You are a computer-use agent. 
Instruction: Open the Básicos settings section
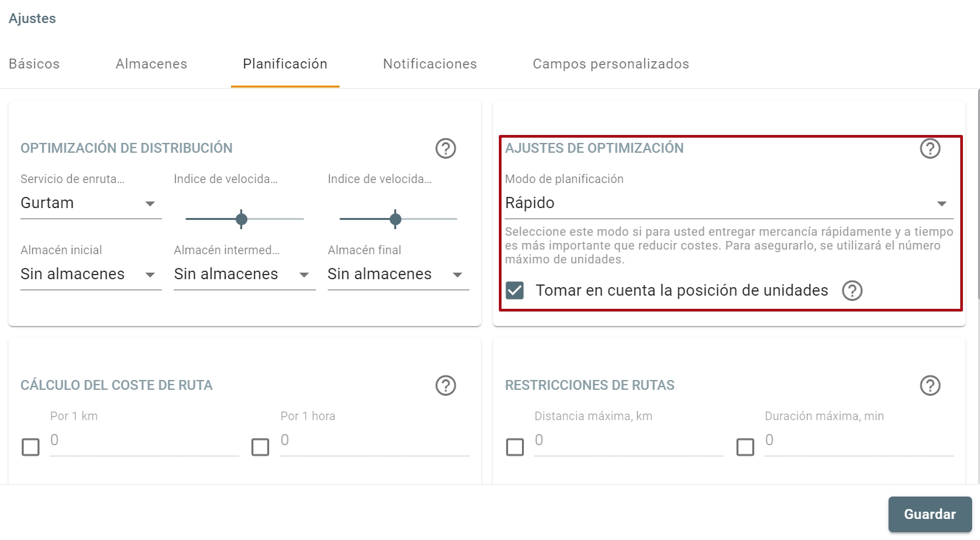tap(34, 64)
